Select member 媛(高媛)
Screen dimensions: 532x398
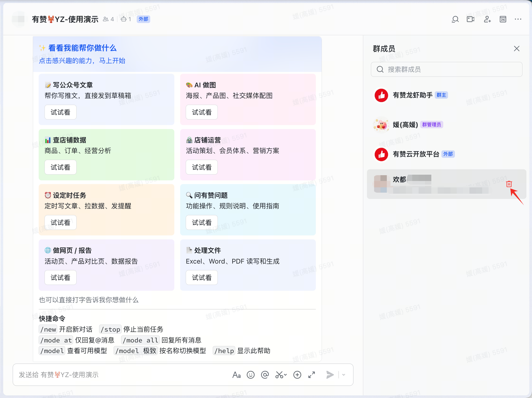tap(446, 125)
